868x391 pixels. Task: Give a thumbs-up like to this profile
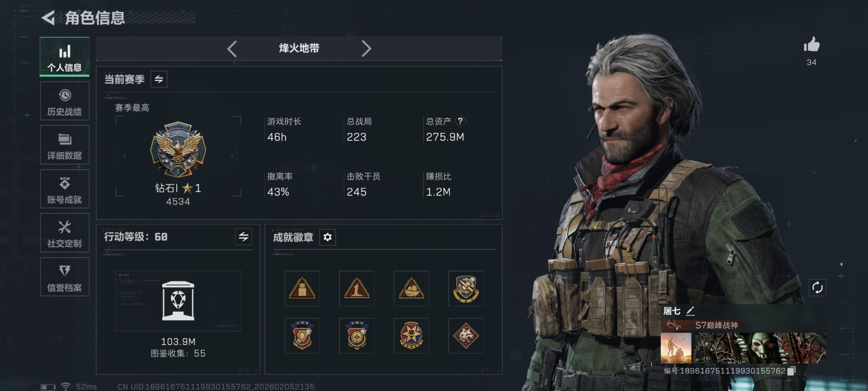[x=811, y=45]
